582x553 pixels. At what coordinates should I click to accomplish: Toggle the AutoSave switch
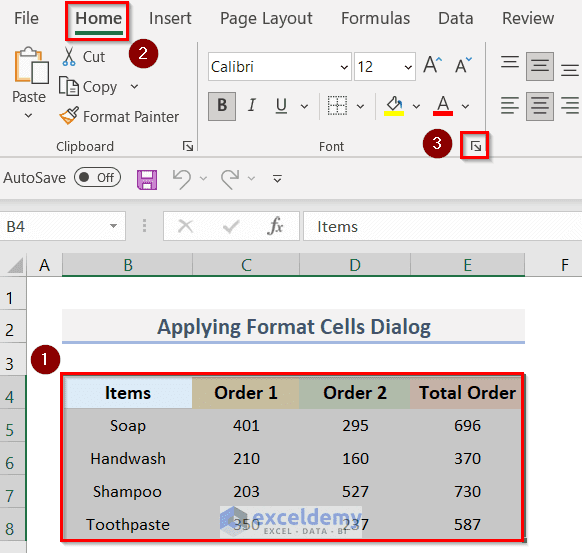97,178
